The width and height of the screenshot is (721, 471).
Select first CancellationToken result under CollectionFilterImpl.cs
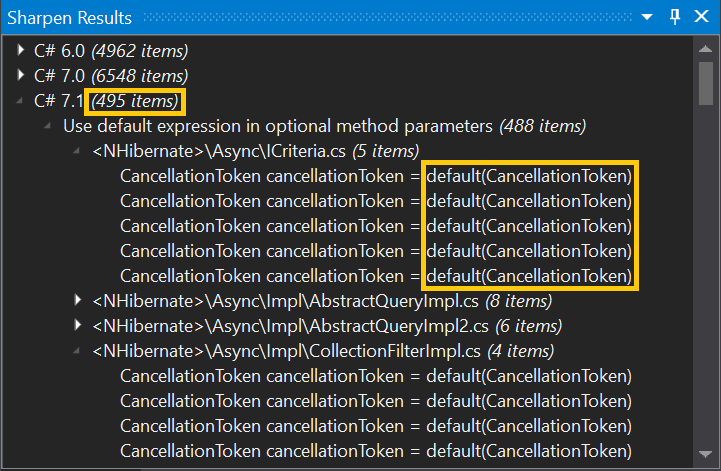tap(376, 376)
